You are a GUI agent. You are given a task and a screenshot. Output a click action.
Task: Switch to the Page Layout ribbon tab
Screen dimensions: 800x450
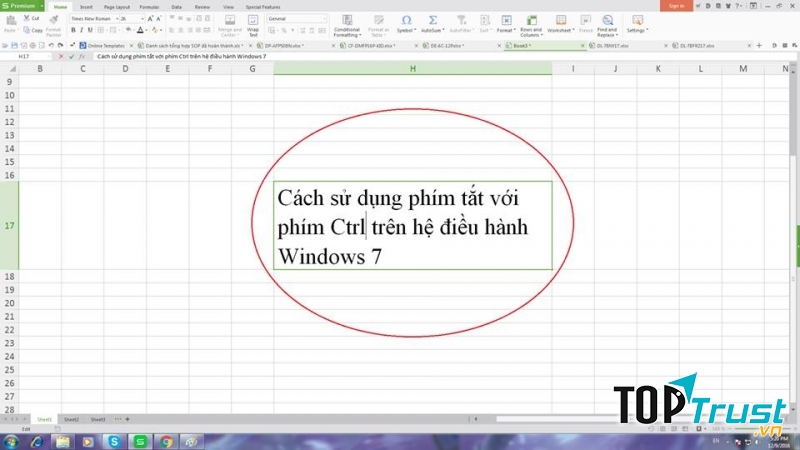point(117,7)
